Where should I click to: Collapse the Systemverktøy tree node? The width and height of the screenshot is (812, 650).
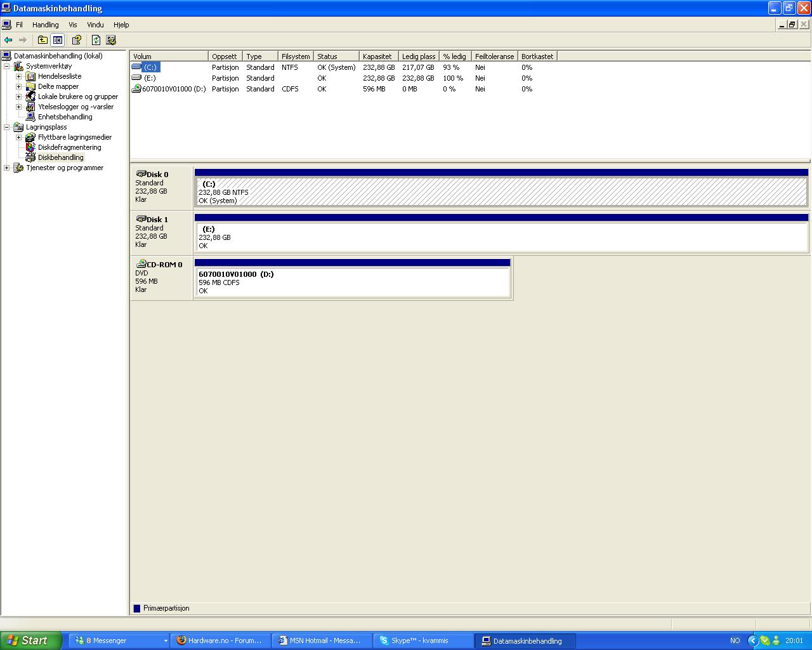(x=7, y=66)
